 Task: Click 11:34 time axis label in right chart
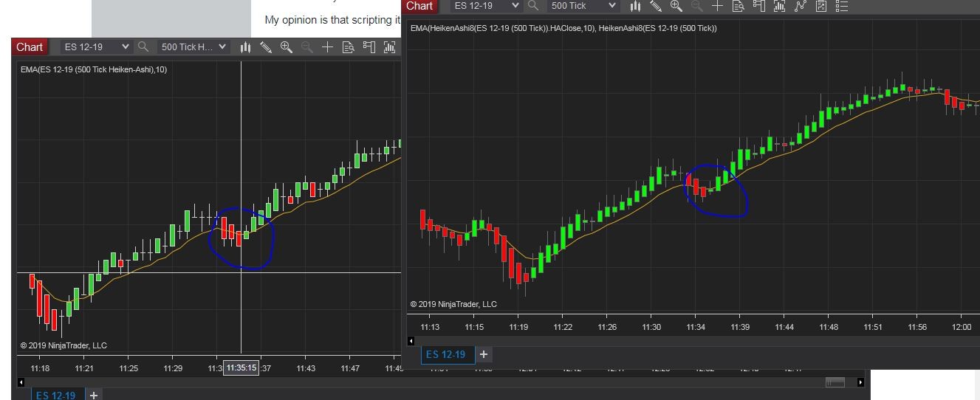(x=696, y=327)
